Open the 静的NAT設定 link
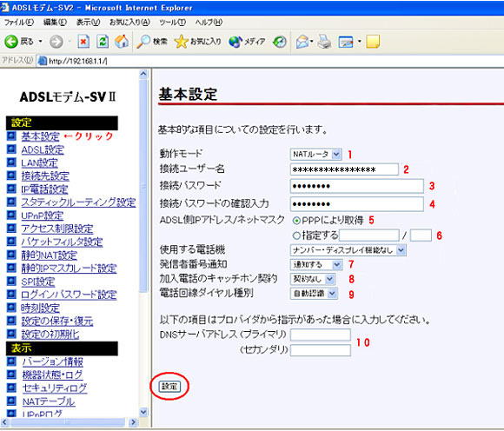The height and width of the screenshot is (431, 504). coord(50,255)
